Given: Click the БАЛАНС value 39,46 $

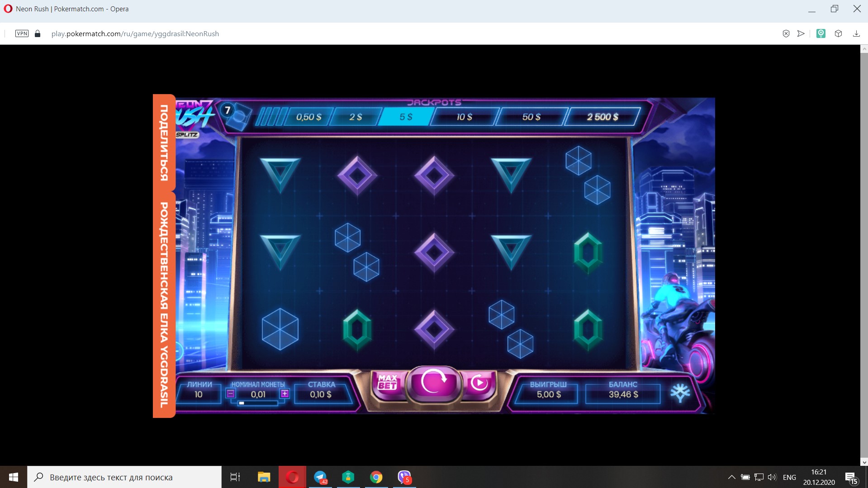Looking at the screenshot, I should (623, 394).
